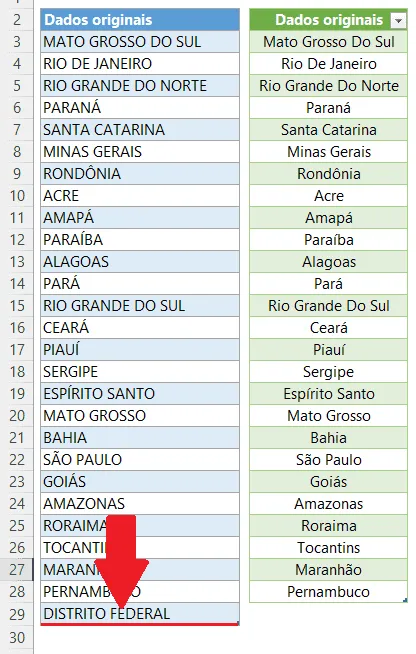Click the blue table resize handle corner

(x=237, y=623)
